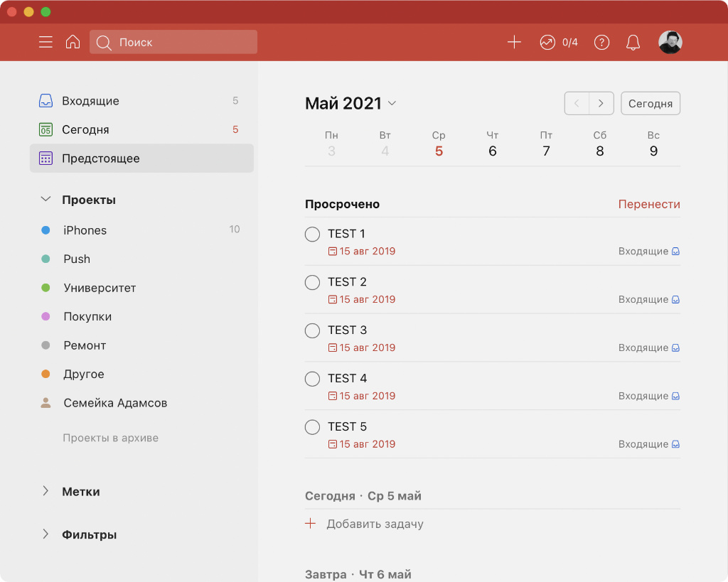Click the Сегодня button near calendar arrows
Screen dimensions: 728x582
(x=651, y=103)
